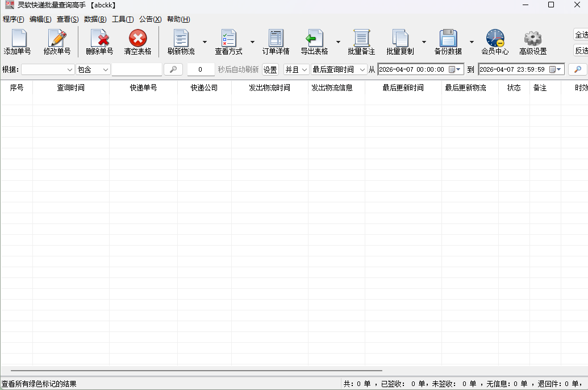Click the auto-refresh seconds input field

pyautogui.click(x=201, y=69)
